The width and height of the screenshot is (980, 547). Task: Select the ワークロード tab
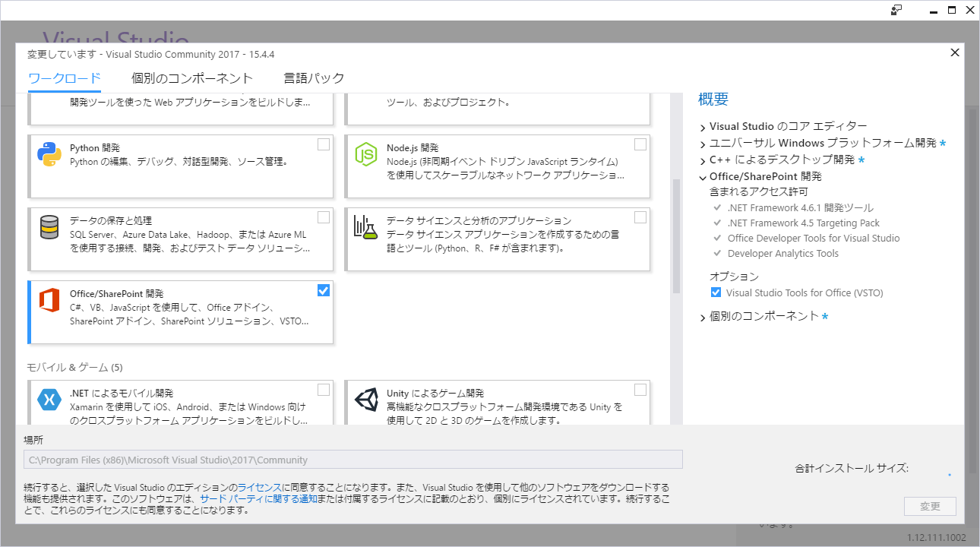[x=65, y=78]
